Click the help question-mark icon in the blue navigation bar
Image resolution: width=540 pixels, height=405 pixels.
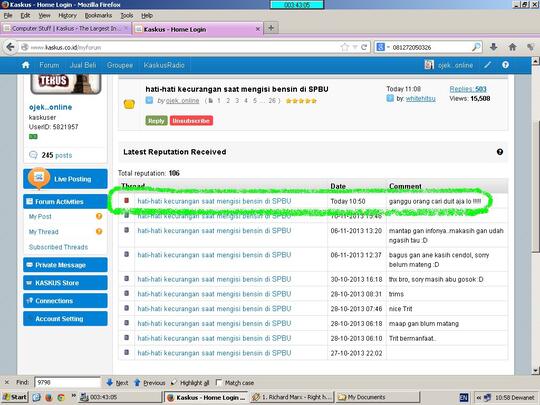click(x=505, y=65)
